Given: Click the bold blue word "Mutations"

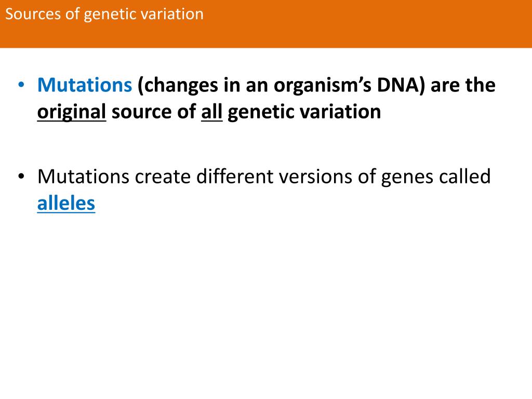Looking at the screenshot, I should (85, 85).
